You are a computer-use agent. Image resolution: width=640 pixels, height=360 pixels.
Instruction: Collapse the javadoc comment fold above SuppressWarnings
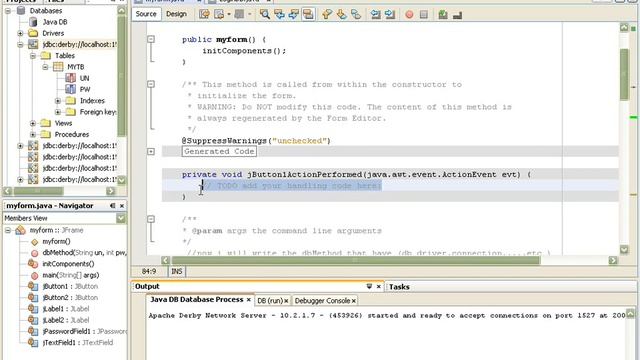point(151,84)
